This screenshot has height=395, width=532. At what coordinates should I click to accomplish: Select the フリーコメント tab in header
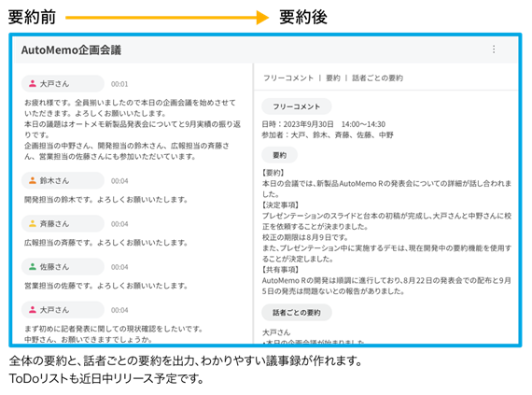(288, 78)
